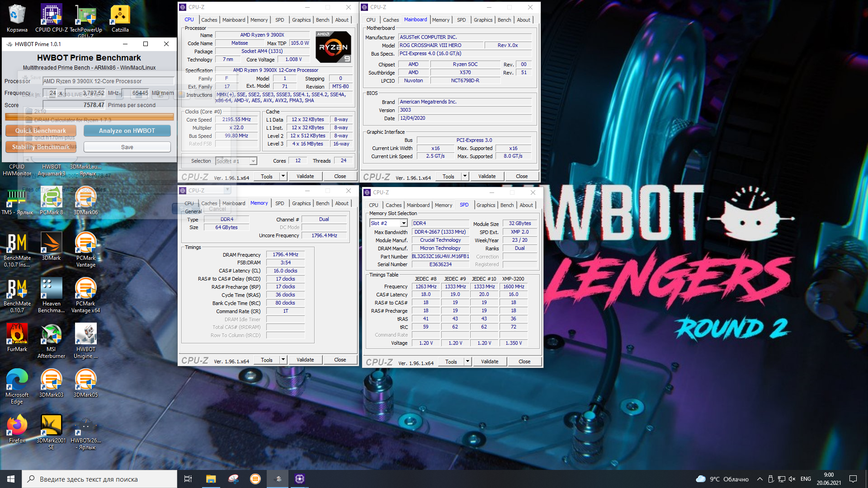
Task: Open 3DMark desktop shortcut
Action: point(51,247)
